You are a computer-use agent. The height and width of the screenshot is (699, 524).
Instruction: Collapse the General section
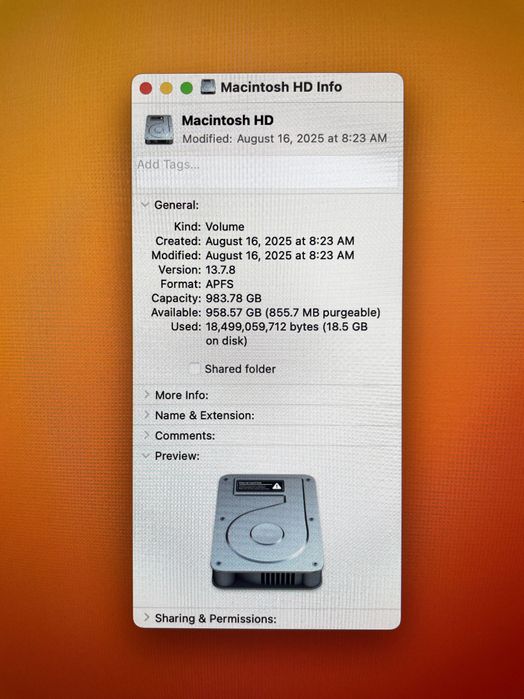(145, 205)
